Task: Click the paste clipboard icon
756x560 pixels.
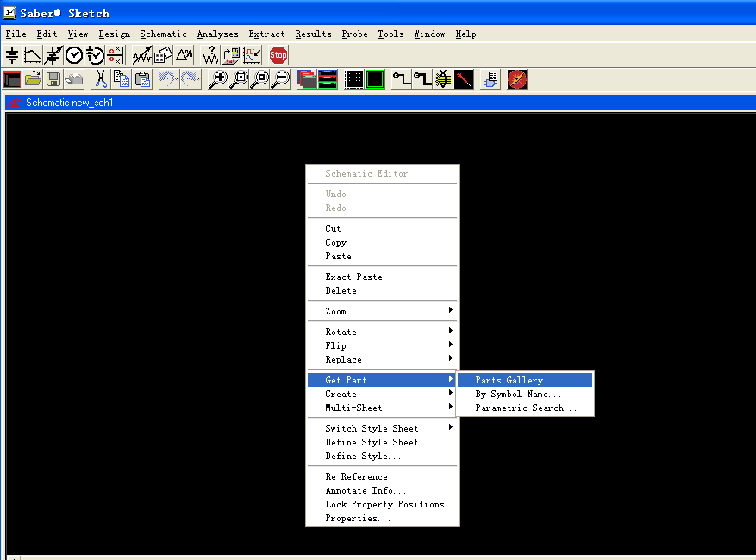Action: coord(142,79)
